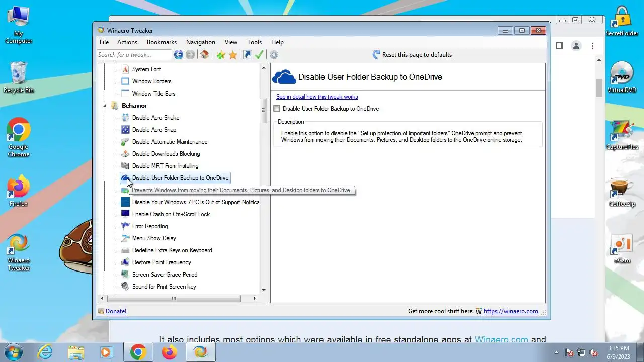Click the Donate! link
This screenshot has width=644, height=362.
coord(116,311)
